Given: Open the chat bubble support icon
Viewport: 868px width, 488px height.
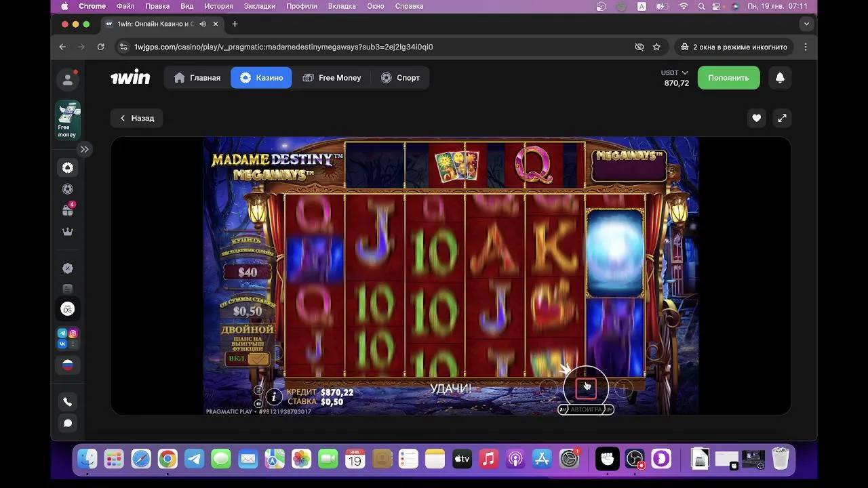Looking at the screenshot, I should pyautogui.click(x=68, y=423).
